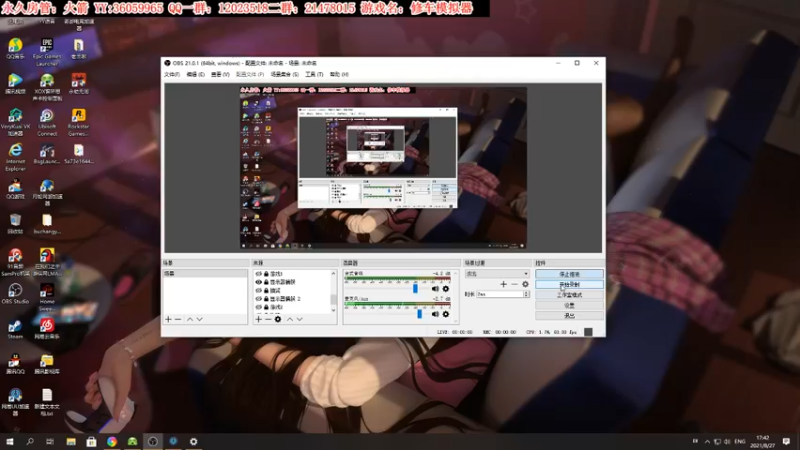Open the 编辑(E) Edit menu
The height and width of the screenshot is (450, 800).
pos(195,74)
